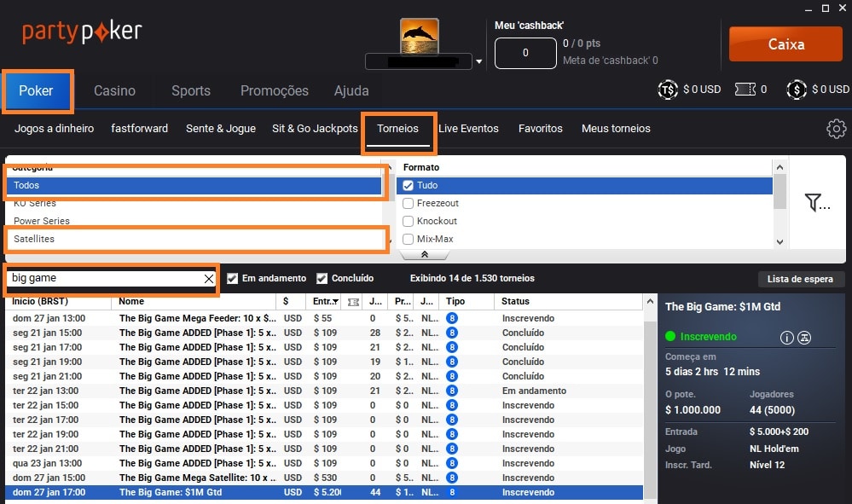
Task: Check the Knockout format checkbox
Action: pyautogui.click(x=408, y=222)
